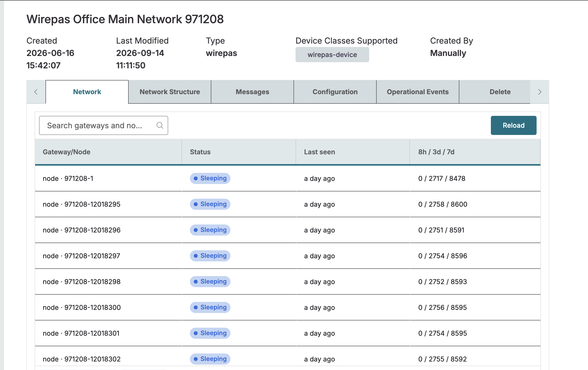
Task: Select the Status column header
Action: point(239,152)
